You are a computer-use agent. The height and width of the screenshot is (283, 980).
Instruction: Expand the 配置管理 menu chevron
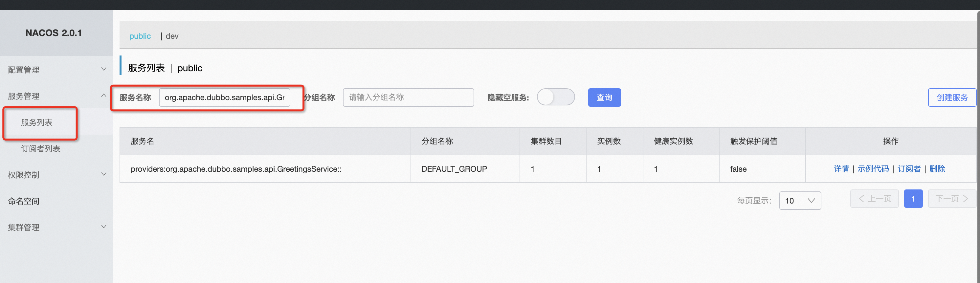tap(103, 69)
